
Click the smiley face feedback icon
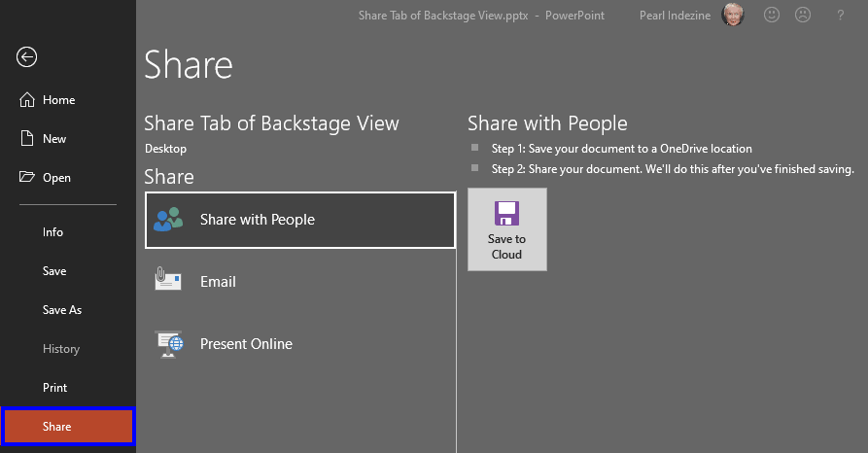tap(771, 15)
